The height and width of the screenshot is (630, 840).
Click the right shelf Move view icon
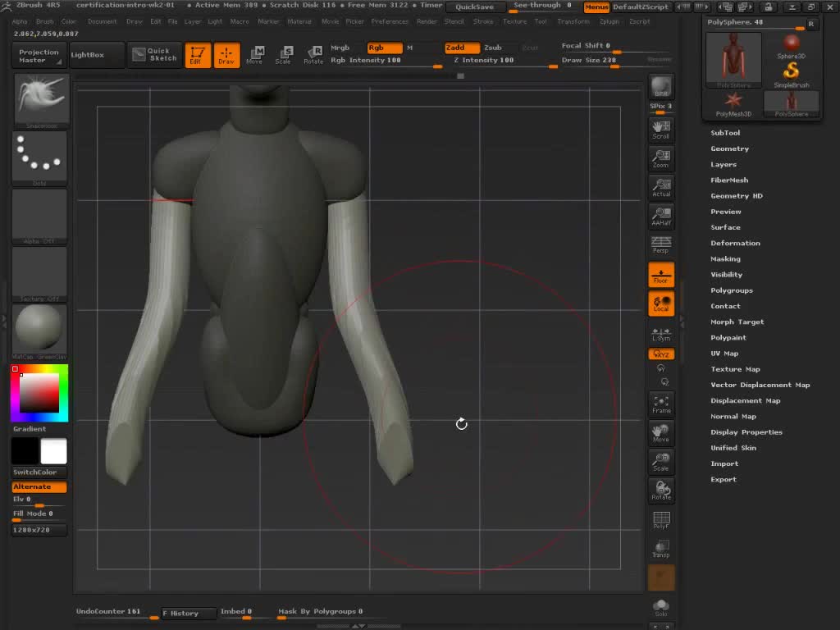point(661,434)
